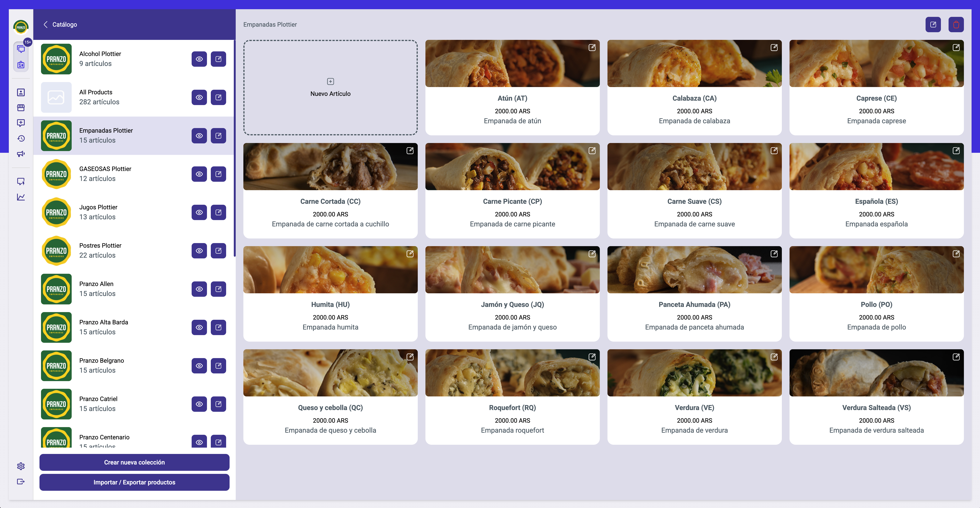980x508 pixels.
Task: Hide the Postres Plottier collection
Action: [x=199, y=251]
